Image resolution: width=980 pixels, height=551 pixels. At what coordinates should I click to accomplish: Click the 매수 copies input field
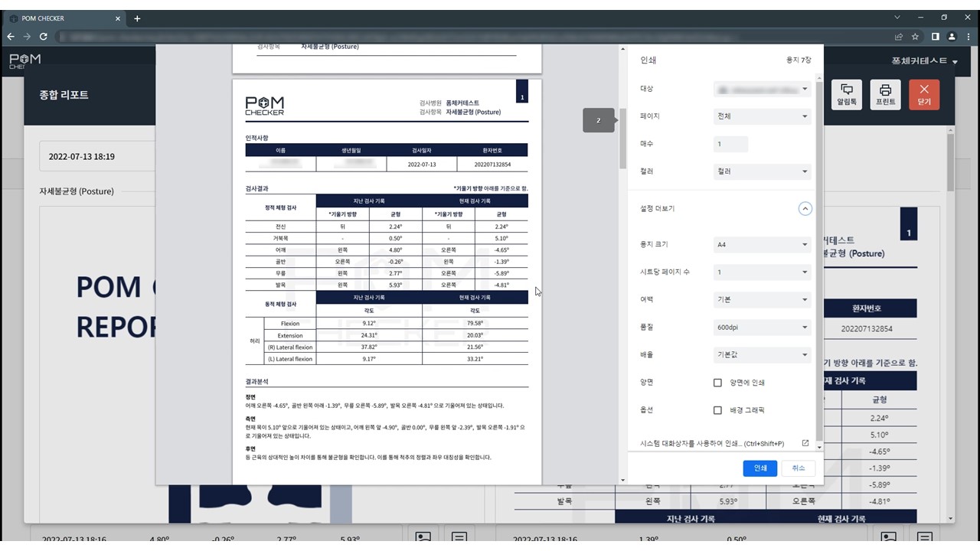pyautogui.click(x=730, y=144)
